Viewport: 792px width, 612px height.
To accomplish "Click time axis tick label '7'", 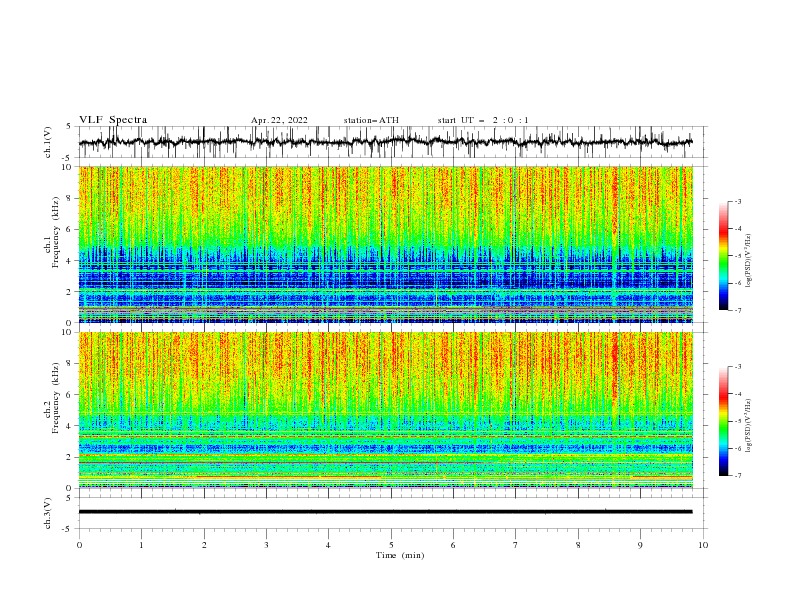I will pyautogui.click(x=516, y=545).
